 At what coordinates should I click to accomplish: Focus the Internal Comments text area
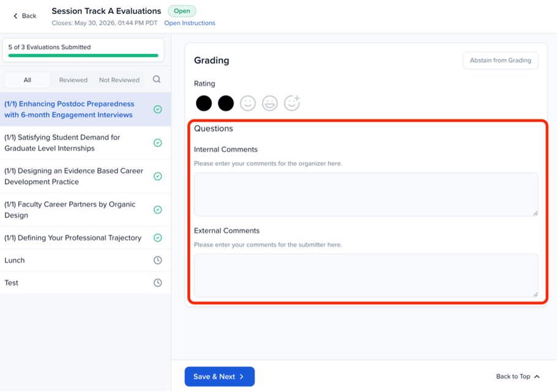point(366,194)
